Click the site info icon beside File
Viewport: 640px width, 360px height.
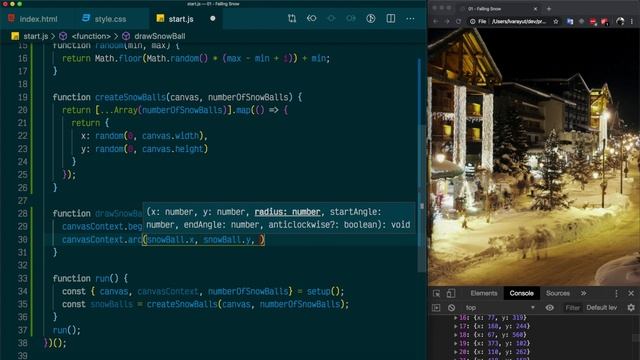pos(472,21)
